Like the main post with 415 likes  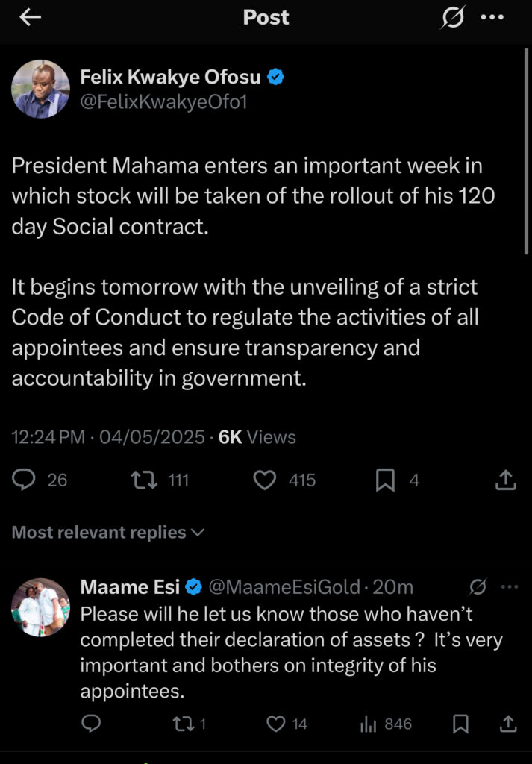click(265, 480)
